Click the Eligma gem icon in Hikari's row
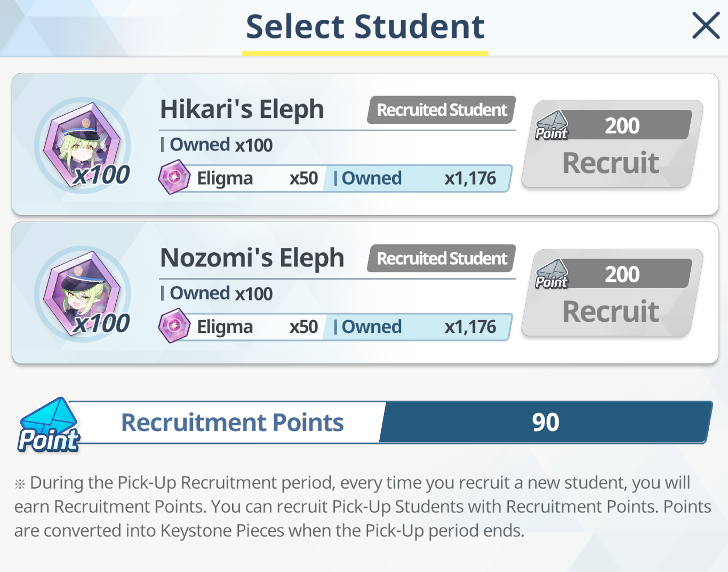Image resolution: width=728 pixels, height=572 pixels. pyautogui.click(x=174, y=177)
